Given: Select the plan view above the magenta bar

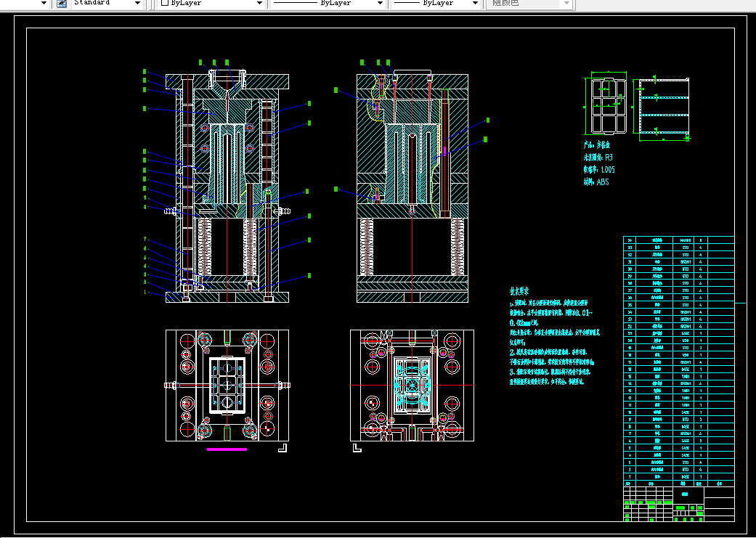Looking at the screenshot, I should coord(227,386).
